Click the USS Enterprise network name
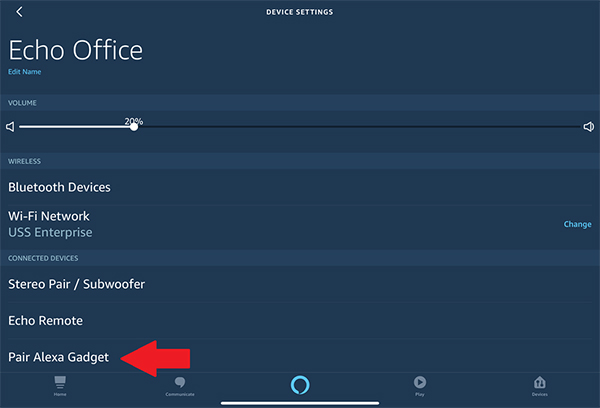Image resolution: width=600 pixels, height=408 pixels. tap(50, 232)
